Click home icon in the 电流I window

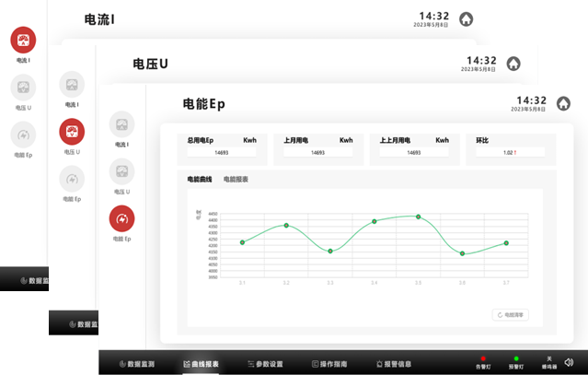pos(467,19)
